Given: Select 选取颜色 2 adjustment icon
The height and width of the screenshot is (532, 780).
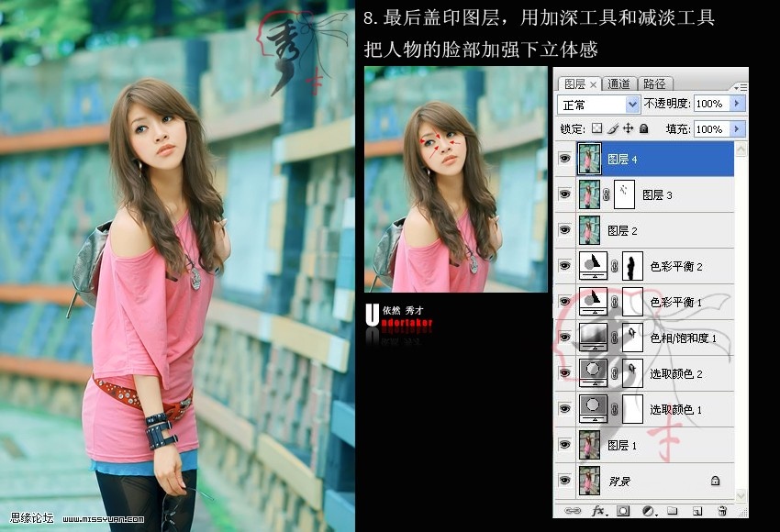Looking at the screenshot, I should coord(593,373).
